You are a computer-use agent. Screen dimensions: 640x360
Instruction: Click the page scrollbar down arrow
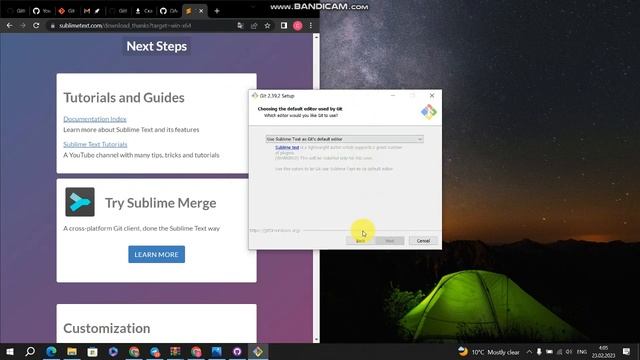(x=316, y=340)
